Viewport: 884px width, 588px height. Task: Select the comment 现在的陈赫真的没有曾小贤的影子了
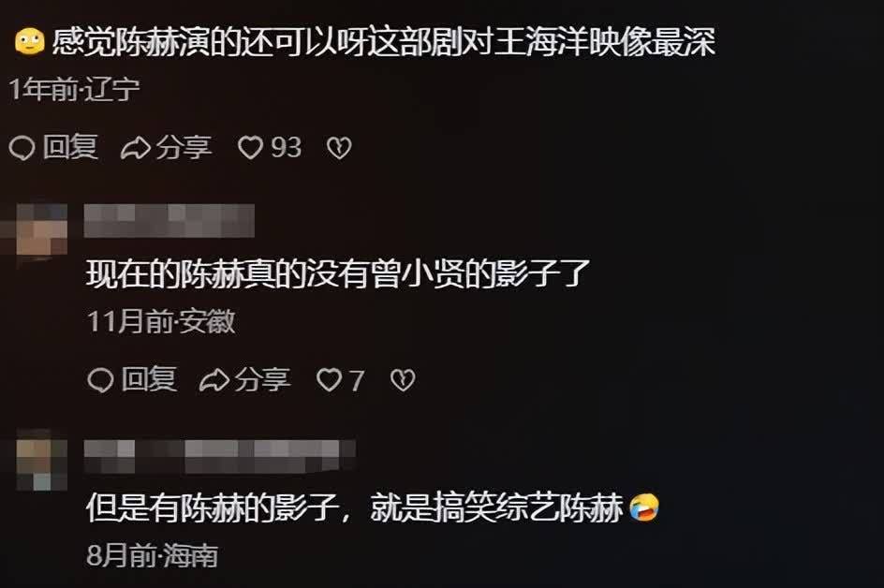coord(338,274)
